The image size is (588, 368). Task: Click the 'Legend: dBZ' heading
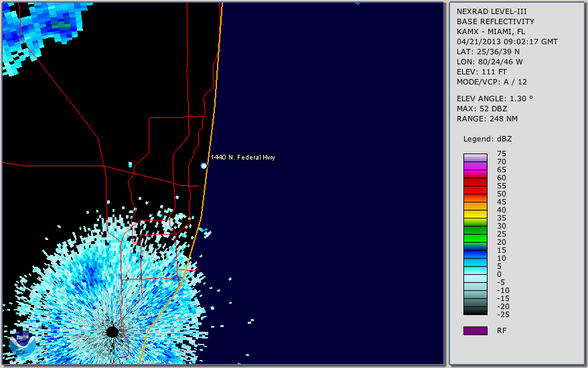pos(488,139)
